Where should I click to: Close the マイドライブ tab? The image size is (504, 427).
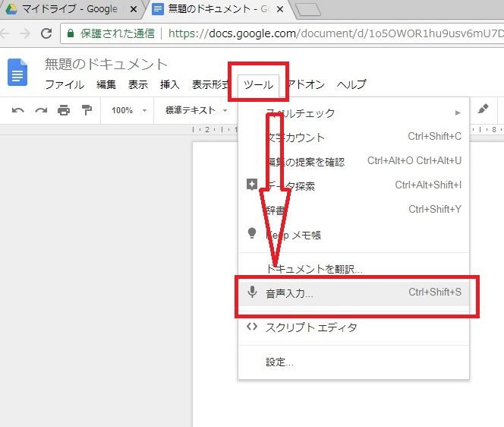134,9
